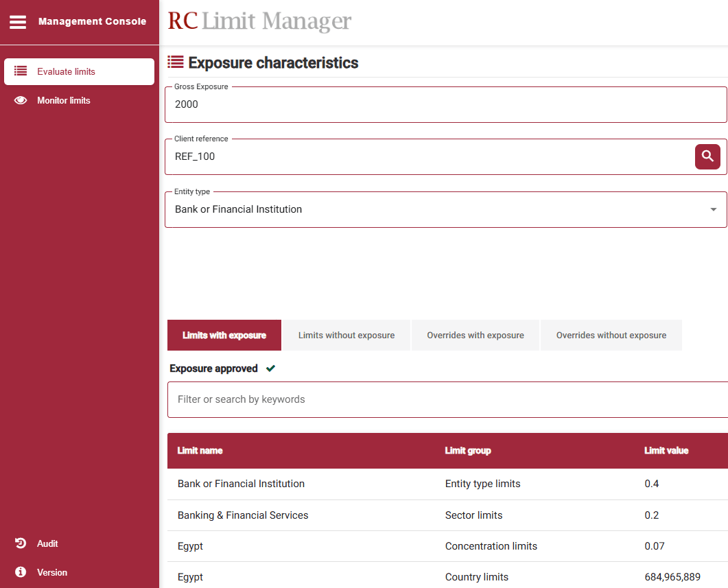Expand the Entity type dropdown arrow
The image size is (728, 588).
(713, 209)
